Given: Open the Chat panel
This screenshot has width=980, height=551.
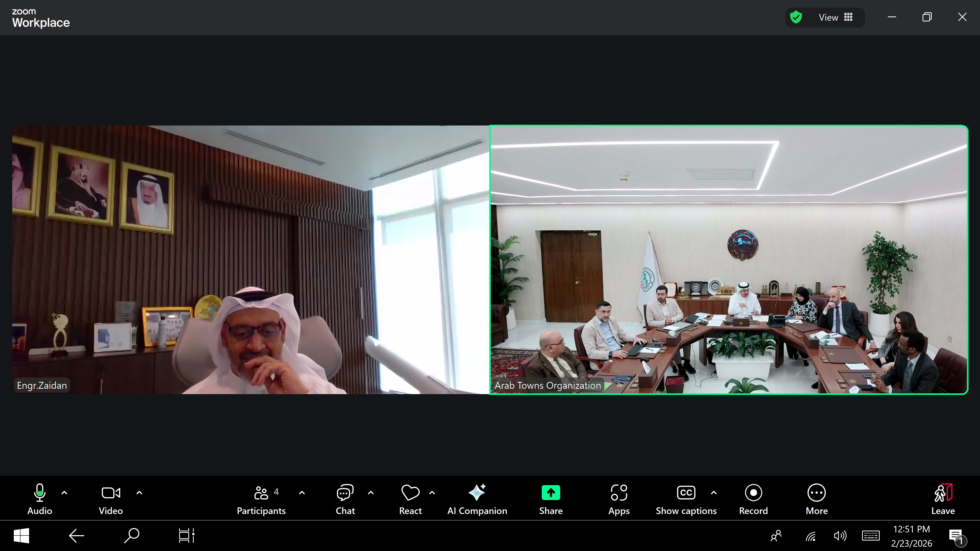Looking at the screenshot, I should pos(345,498).
